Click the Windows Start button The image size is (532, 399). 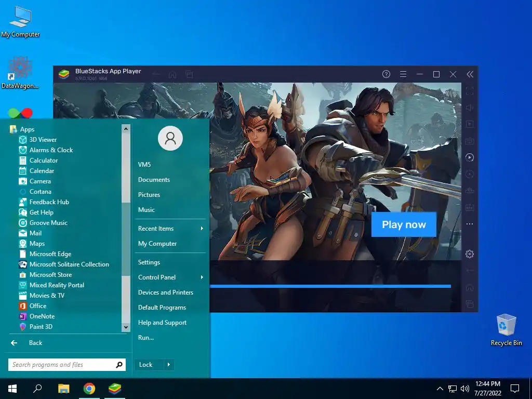pyautogui.click(x=12, y=389)
